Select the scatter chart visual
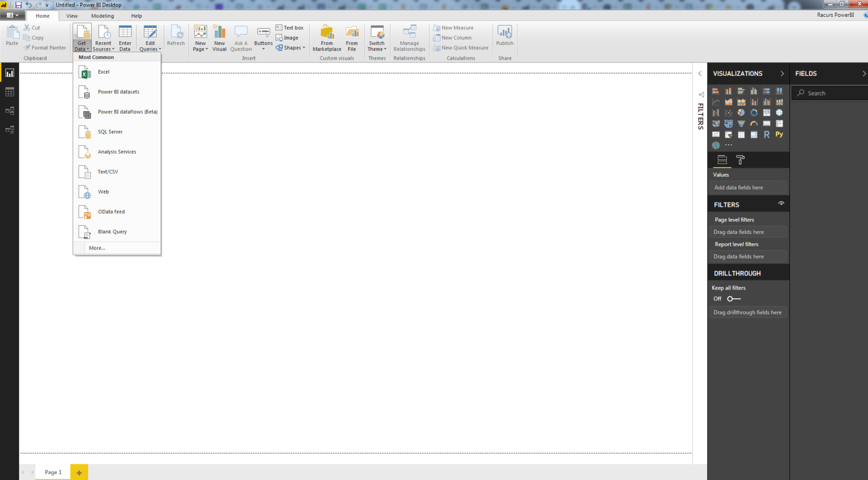Screen dimensions: 868x480 (729, 113)
